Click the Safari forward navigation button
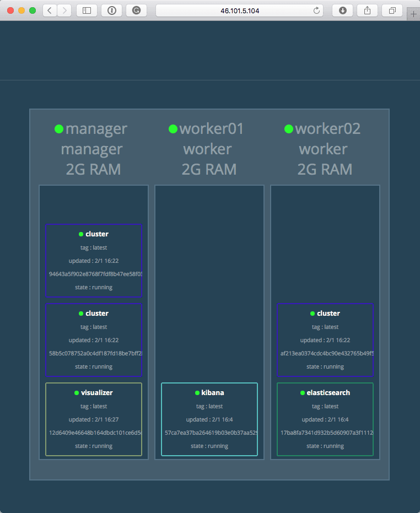The height and width of the screenshot is (513, 420). pyautogui.click(x=64, y=10)
